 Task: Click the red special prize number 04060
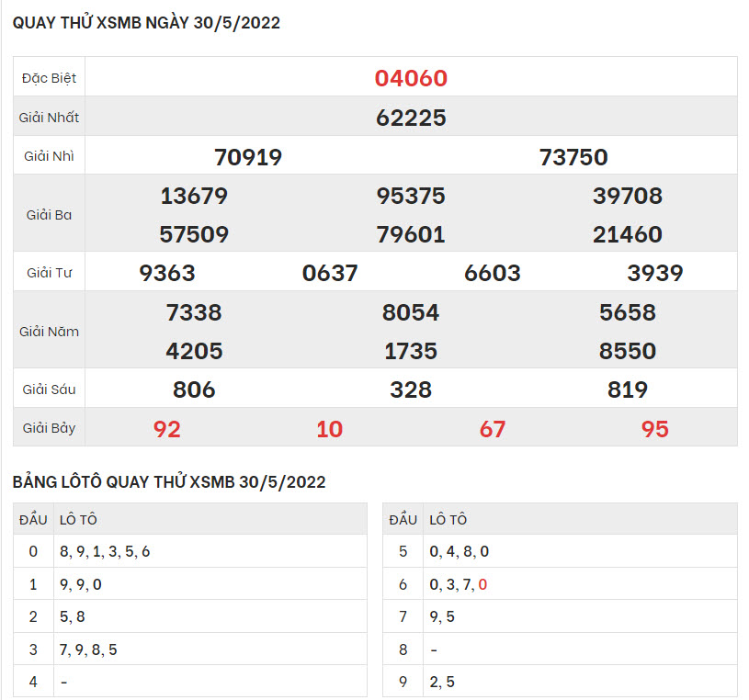411,78
